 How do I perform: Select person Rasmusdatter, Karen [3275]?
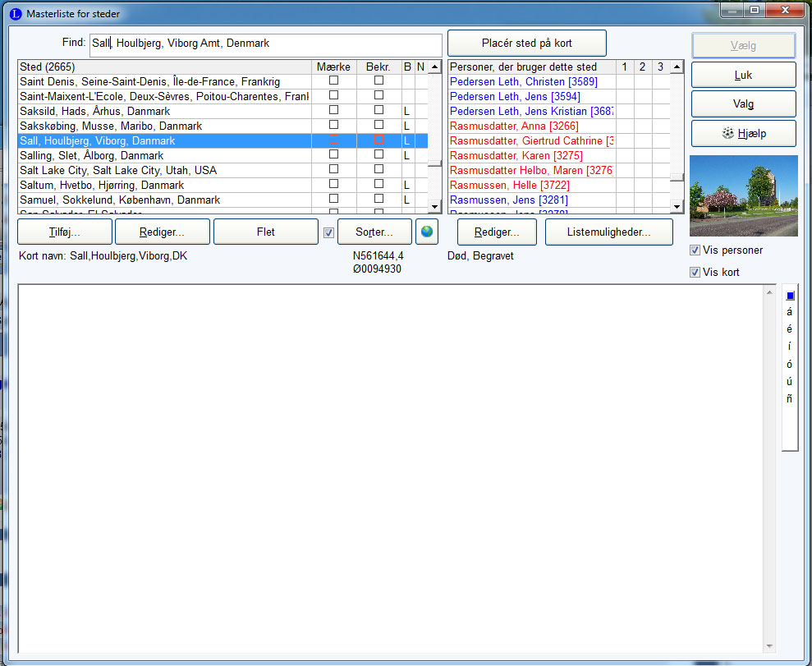coord(532,155)
